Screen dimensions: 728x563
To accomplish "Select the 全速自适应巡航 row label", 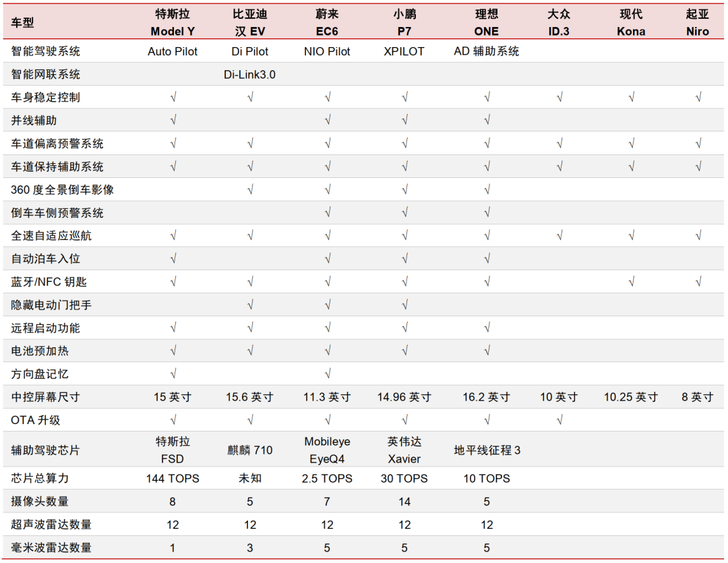I will pos(51,235).
